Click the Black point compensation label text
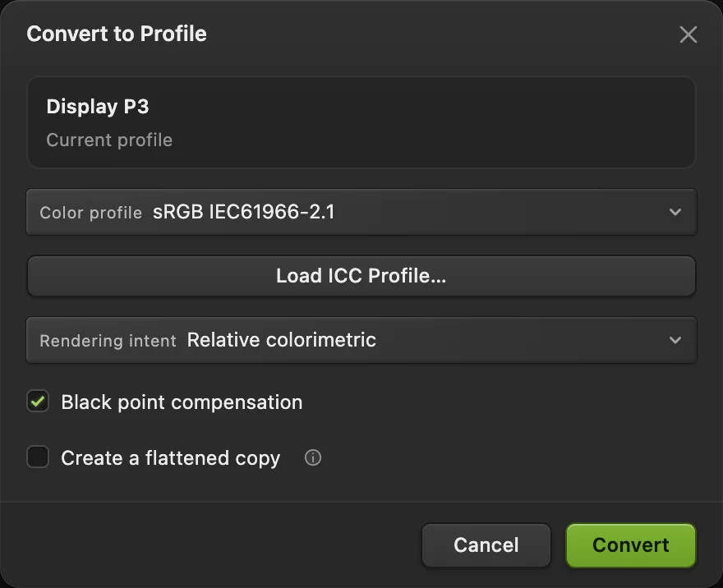This screenshot has width=723, height=588. click(x=182, y=402)
